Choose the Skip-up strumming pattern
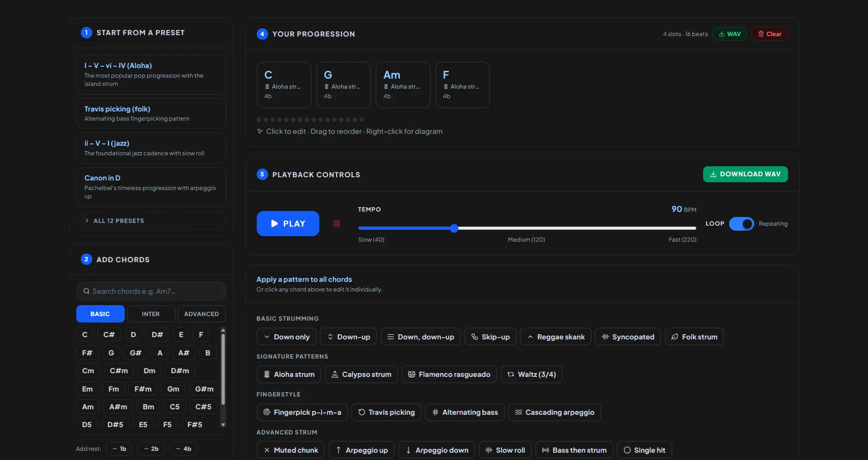Screen dimensions: 868x460 click(490, 337)
